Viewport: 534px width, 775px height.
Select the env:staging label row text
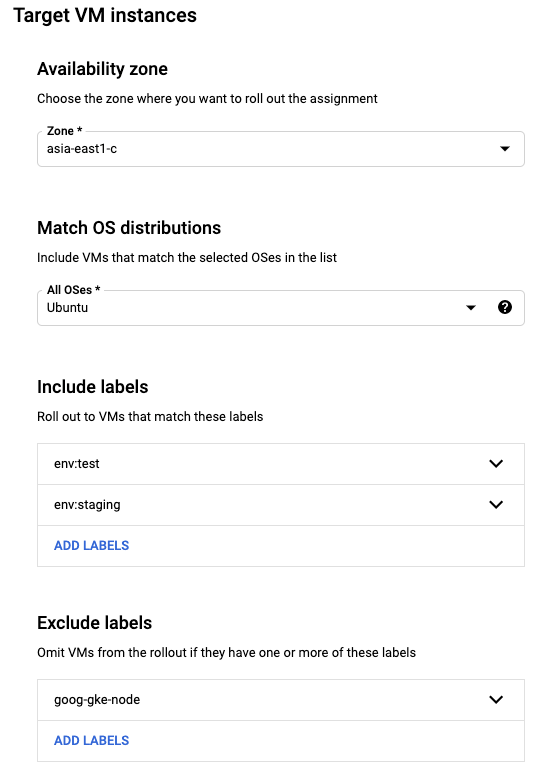(87, 505)
